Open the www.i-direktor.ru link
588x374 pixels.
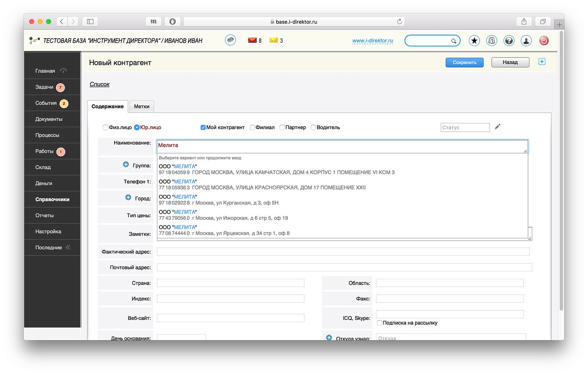pyautogui.click(x=372, y=41)
